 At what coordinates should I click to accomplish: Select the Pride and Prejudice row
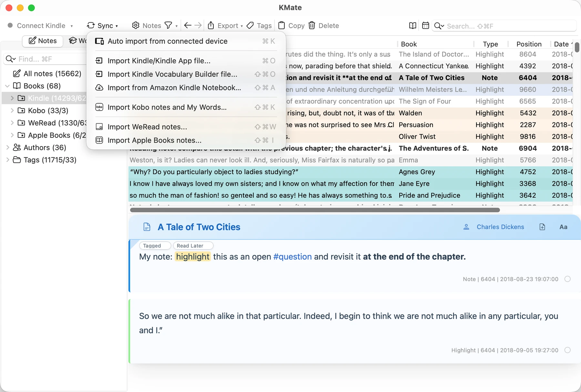coord(350,195)
